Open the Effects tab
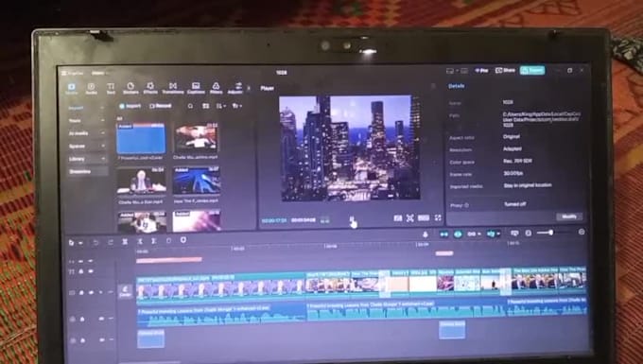Viewport: 643px width, 364px height. tap(150, 88)
